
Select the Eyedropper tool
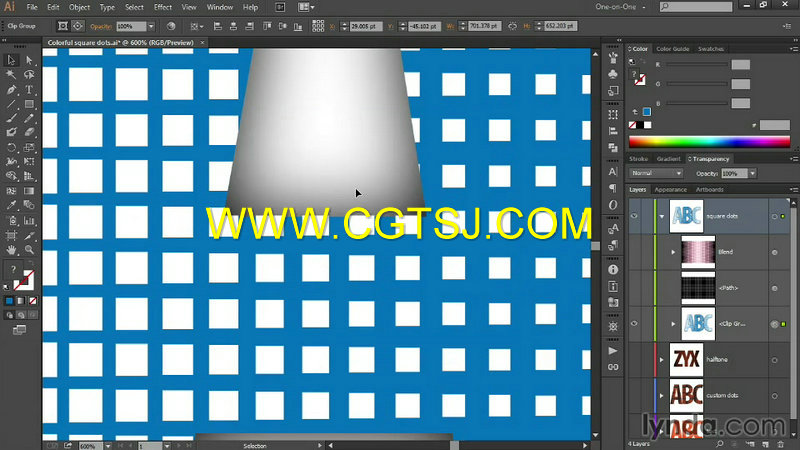[x=11, y=206]
